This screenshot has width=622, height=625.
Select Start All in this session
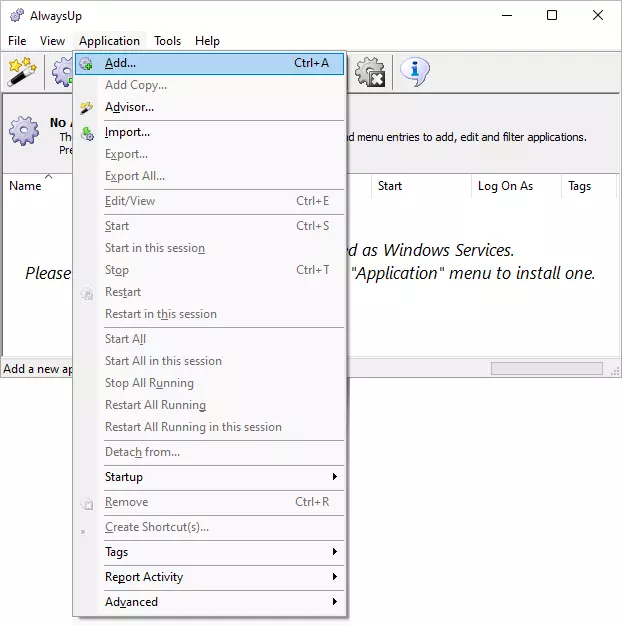209,361
